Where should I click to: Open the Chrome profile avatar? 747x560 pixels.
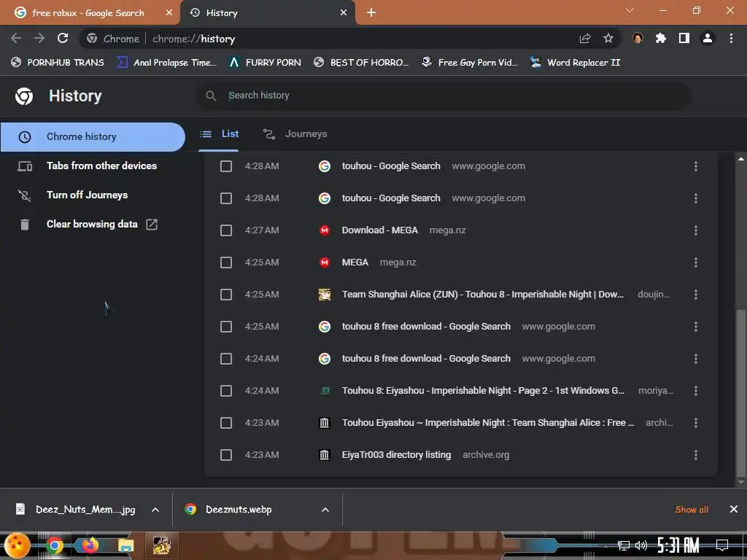(708, 38)
